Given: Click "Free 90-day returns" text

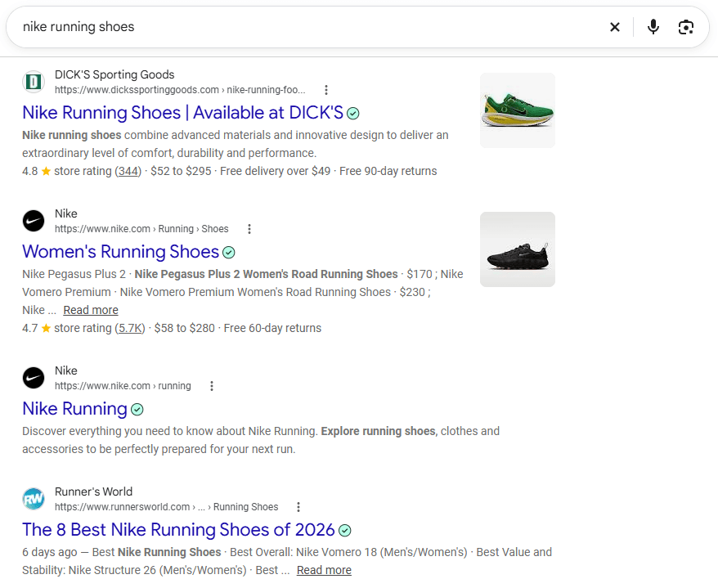Looking at the screenshot, I should coord(388,171).
